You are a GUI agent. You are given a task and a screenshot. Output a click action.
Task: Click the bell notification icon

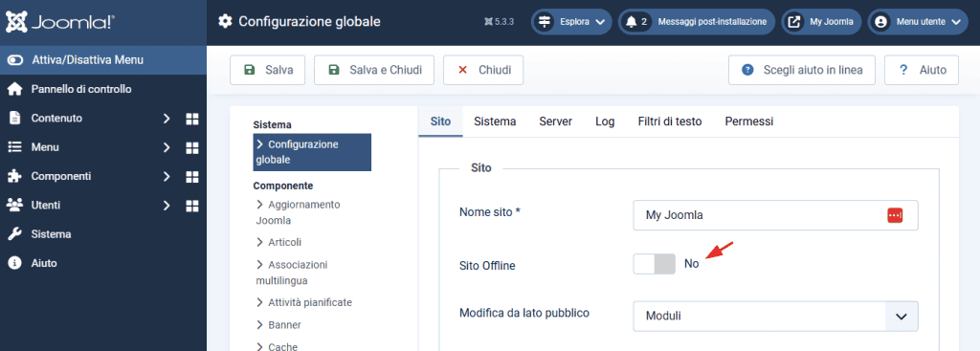(x=632, y=22)
